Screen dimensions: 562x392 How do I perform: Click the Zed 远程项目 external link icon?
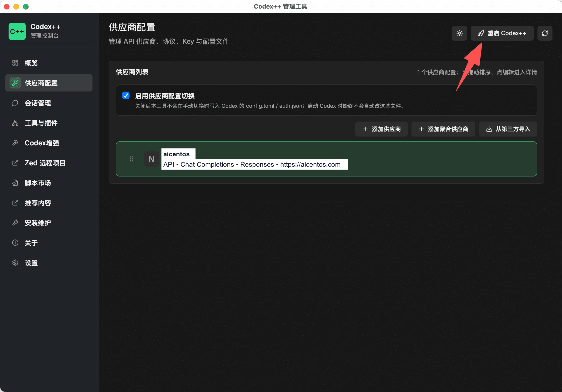(15, 163)
